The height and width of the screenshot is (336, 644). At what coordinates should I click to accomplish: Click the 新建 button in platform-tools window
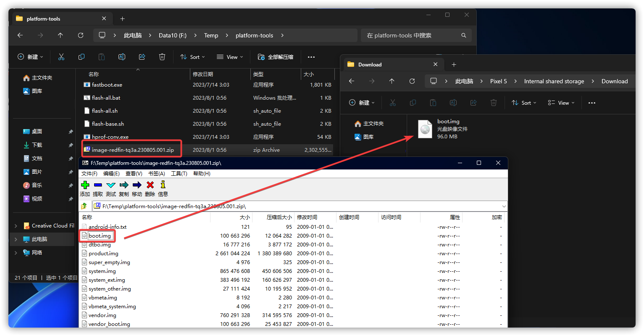pos(30,57)
